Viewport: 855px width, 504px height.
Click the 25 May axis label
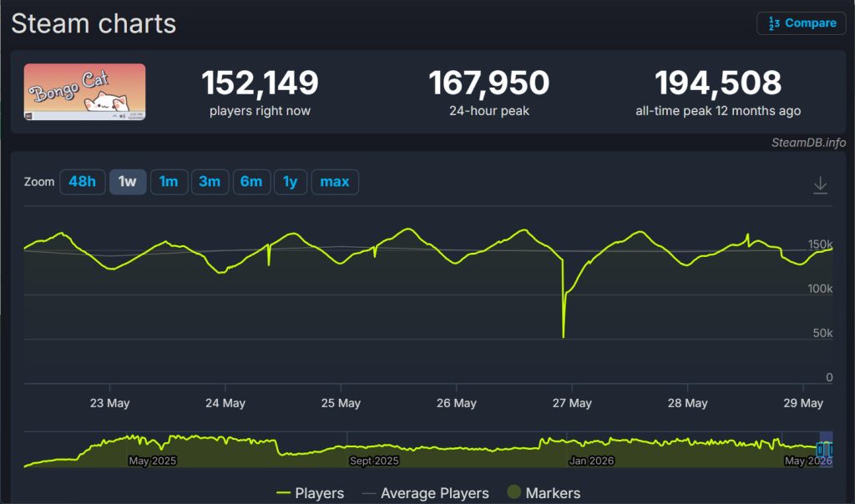pos(341,403)
